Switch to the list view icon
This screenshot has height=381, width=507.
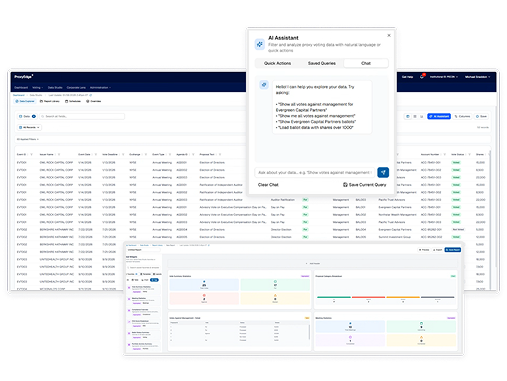tap(415, 116)
